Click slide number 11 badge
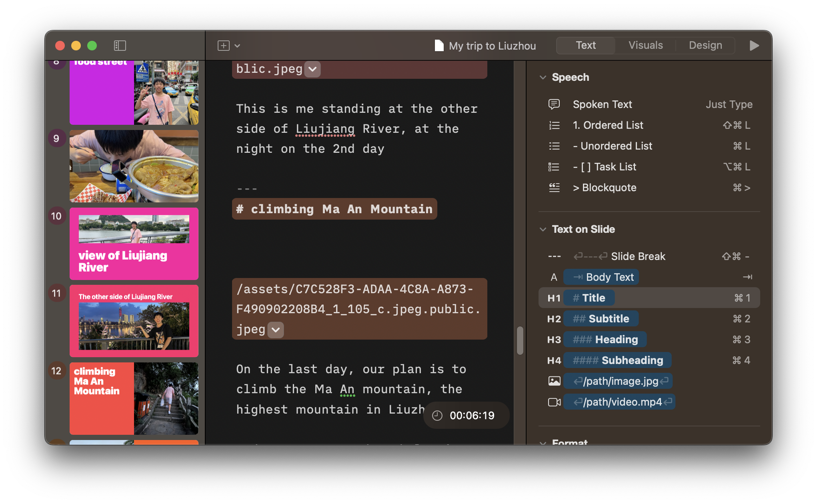The image size is (817, 504). point(56,293)
